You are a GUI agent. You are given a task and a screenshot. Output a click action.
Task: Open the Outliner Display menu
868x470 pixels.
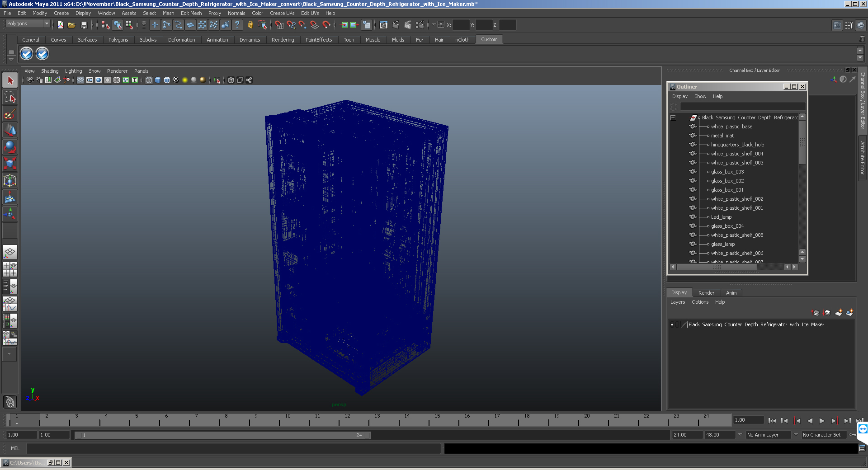[x=679, y=96]
